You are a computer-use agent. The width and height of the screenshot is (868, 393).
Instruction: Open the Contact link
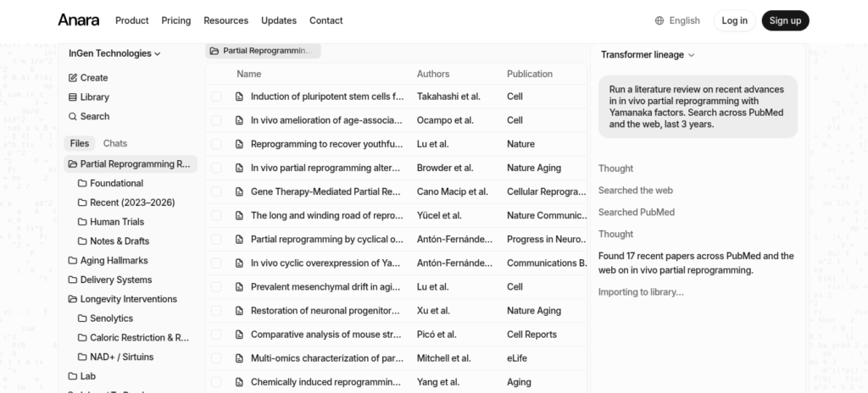point(326,20)
